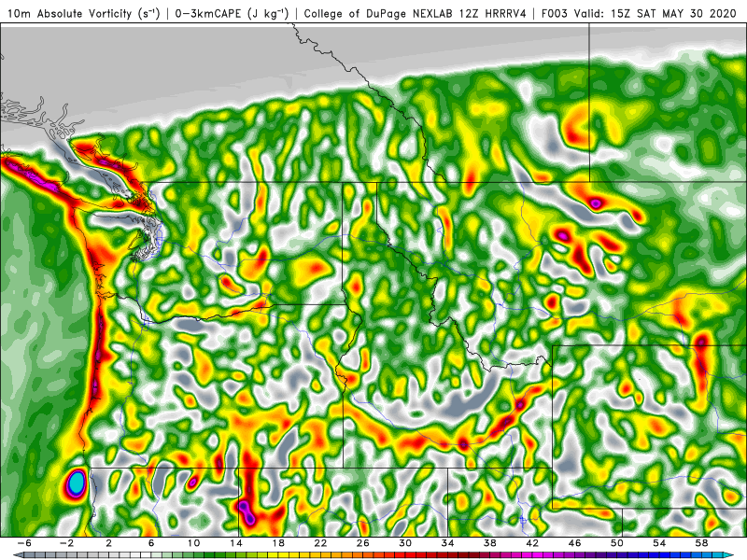Click the "22" color scale label
Viewport: 747px width, 560px height.
coord(320,543)
